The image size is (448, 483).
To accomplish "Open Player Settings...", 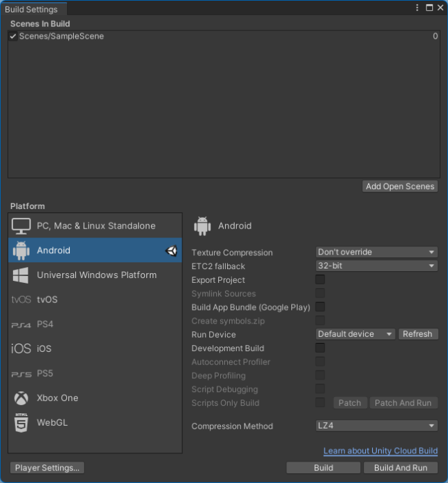I will click(47, 468).
